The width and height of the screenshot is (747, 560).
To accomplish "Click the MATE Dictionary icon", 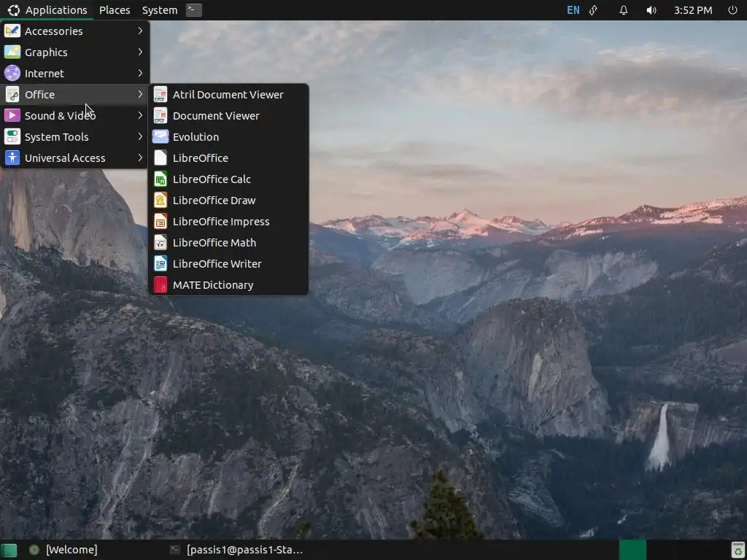I will tap(160, 285).
